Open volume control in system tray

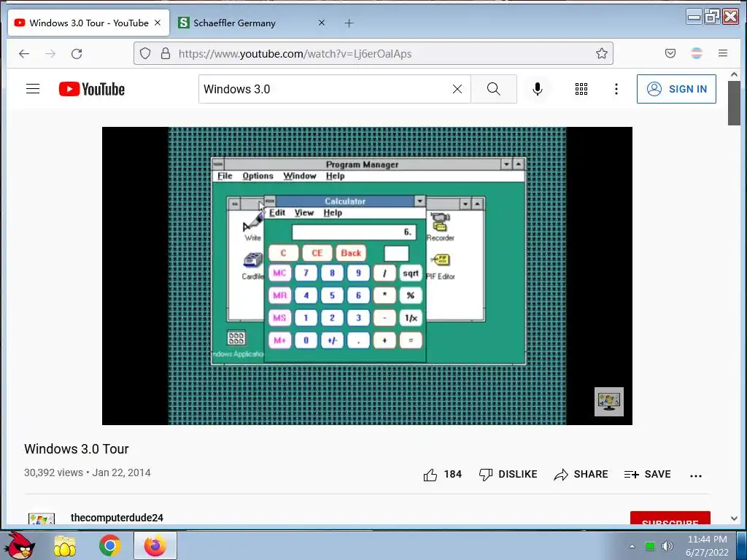tap(667, 545)
